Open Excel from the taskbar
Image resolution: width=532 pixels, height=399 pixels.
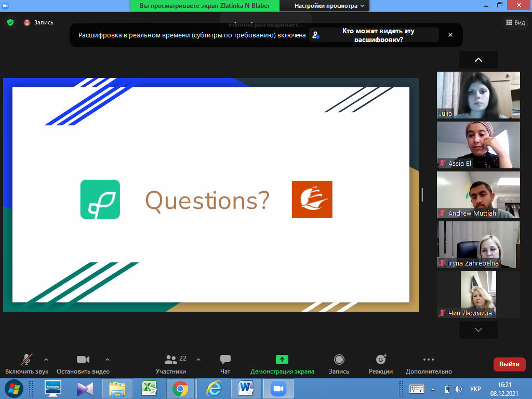[149, 389]
